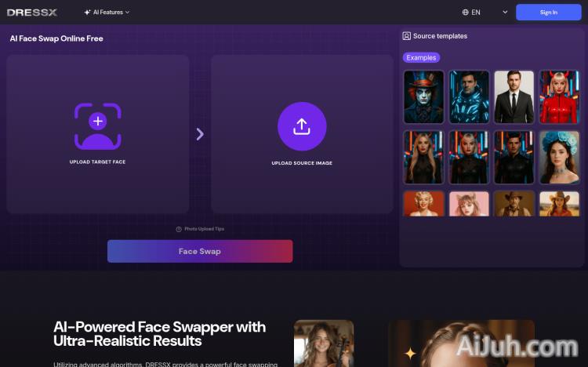
Task: Choose the red devil costume woman template
Action: point(560,96)
